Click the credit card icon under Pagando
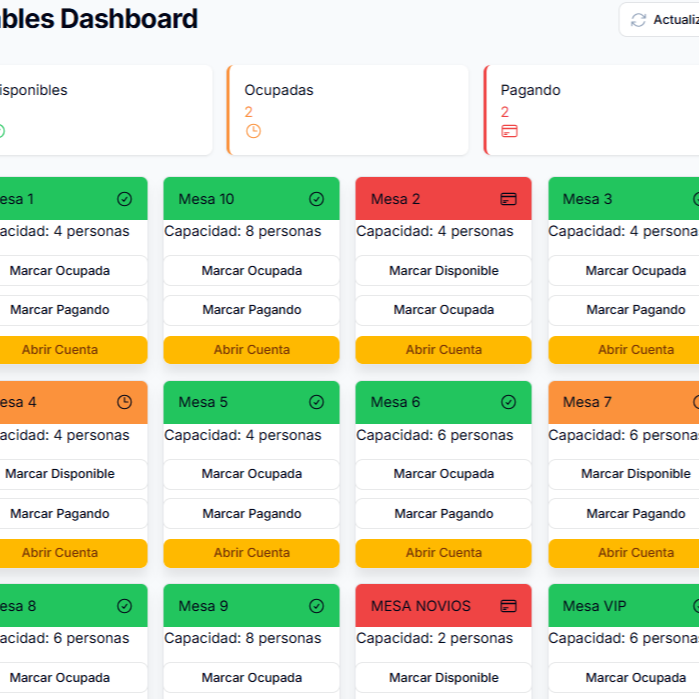This screenshot has height=699, width=699. (x=509, y=131)
